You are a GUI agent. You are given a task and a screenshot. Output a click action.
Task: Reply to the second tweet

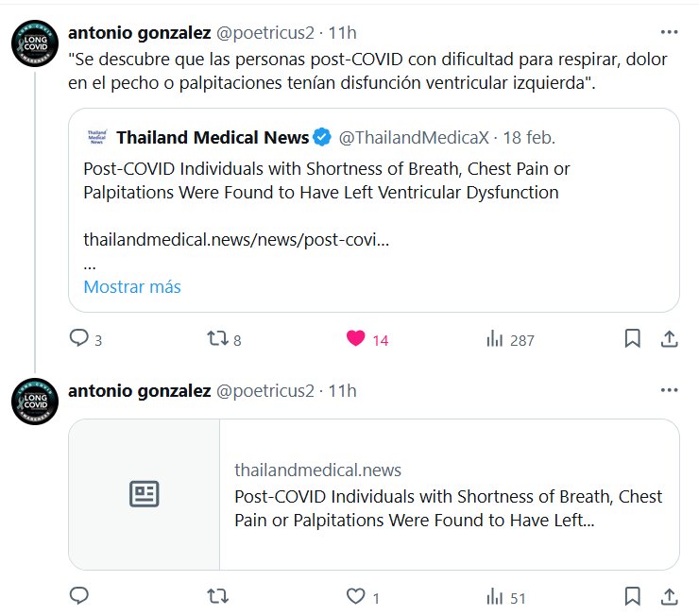point(80,596)
